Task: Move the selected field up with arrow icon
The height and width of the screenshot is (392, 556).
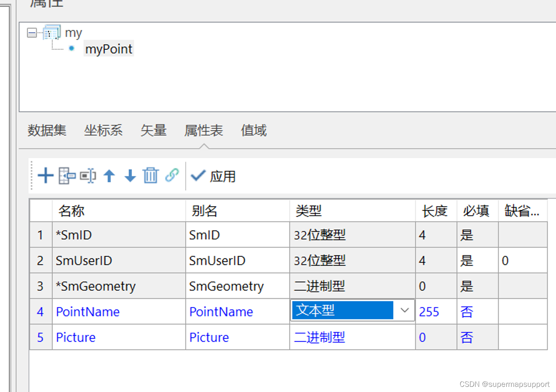Action: click(x=109, y=176)
